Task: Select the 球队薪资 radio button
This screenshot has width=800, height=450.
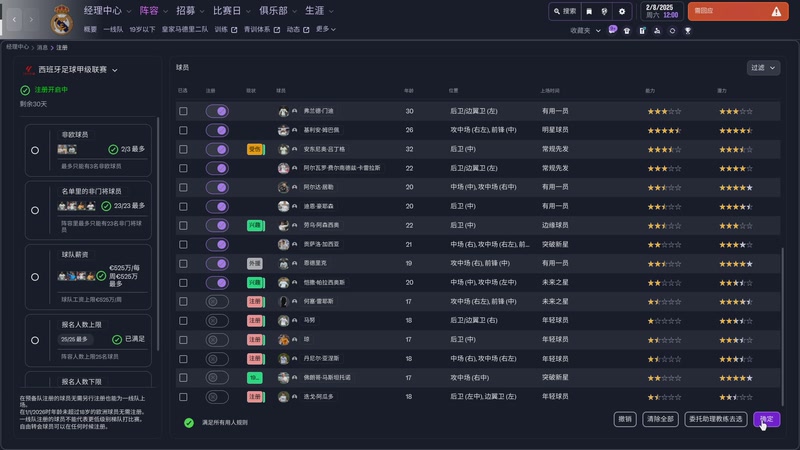Action: [35, 277]
